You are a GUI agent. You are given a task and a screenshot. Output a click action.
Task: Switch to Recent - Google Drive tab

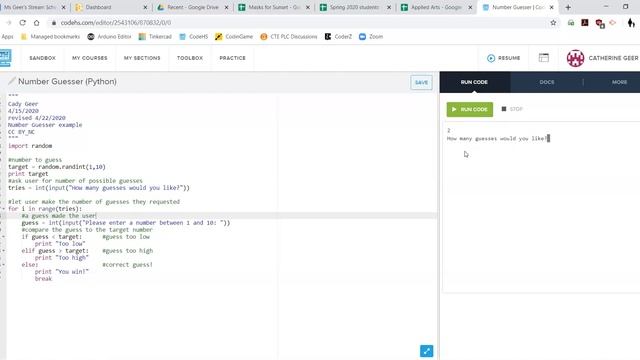193,7
